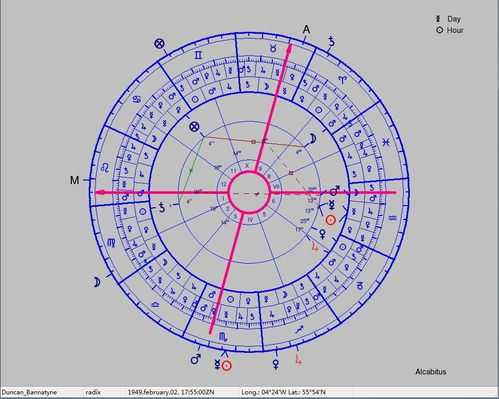This screenshot has width=499, height=399.
Task: Click the Venus glyph inside the chart
Action: point(323,234)
